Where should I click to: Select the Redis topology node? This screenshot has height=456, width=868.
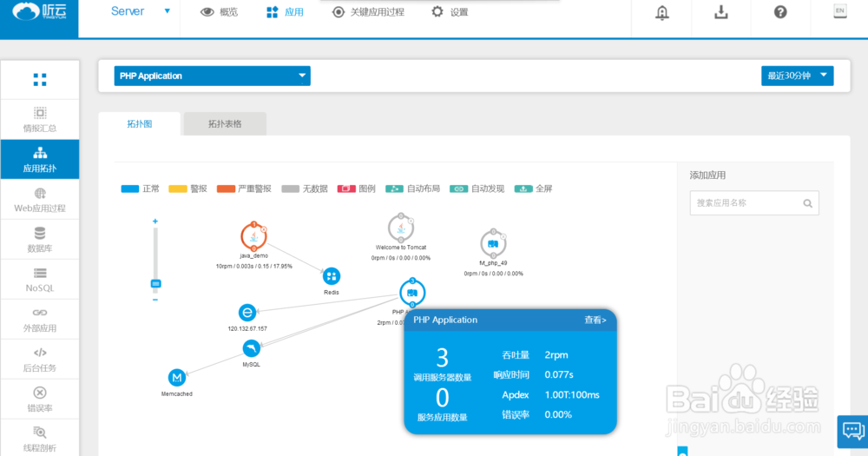(331, 276)
